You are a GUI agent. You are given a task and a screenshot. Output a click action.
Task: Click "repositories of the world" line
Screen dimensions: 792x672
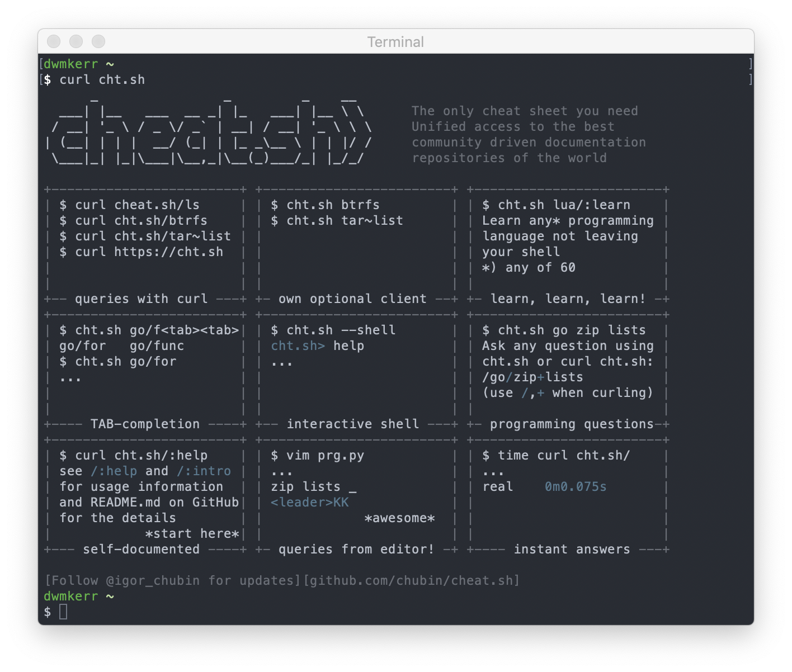pyautogui.click(x=509, y=158)
